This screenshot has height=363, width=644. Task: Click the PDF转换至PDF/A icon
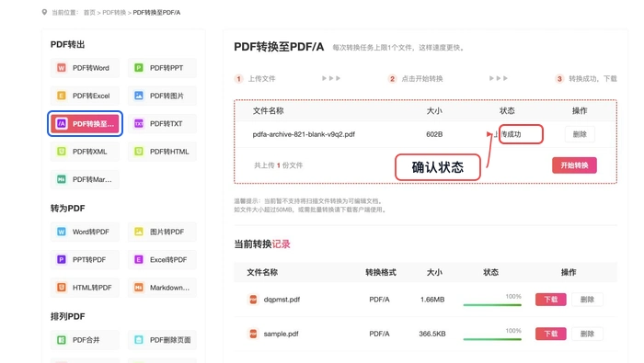tap(62, 123)
